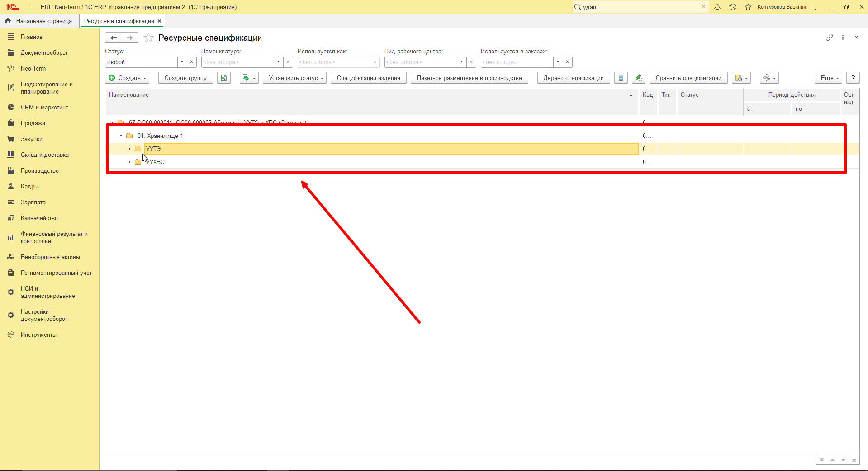
Task: Open the Еще menu button
Action: click(828, 78)
